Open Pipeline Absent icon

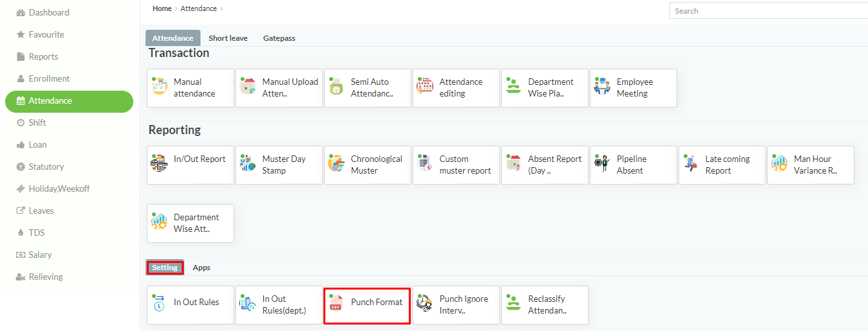coord(602,163)
